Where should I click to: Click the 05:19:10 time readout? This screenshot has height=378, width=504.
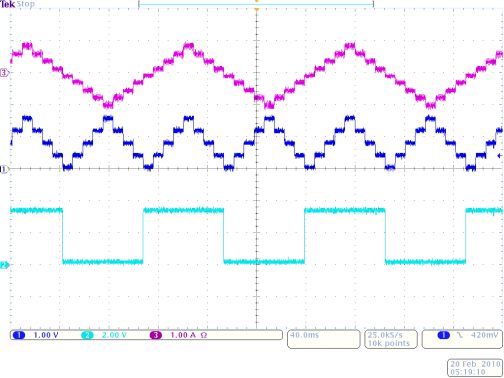[468, 372]
